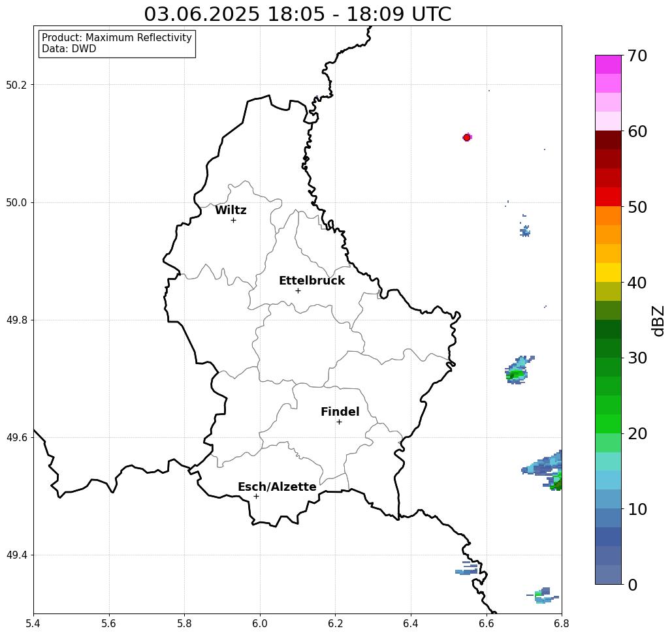Click the red high-reflectivity dot near 50.1 latitude
The image size is (672, 635).
pyautogui.click(x=467, y=138)
